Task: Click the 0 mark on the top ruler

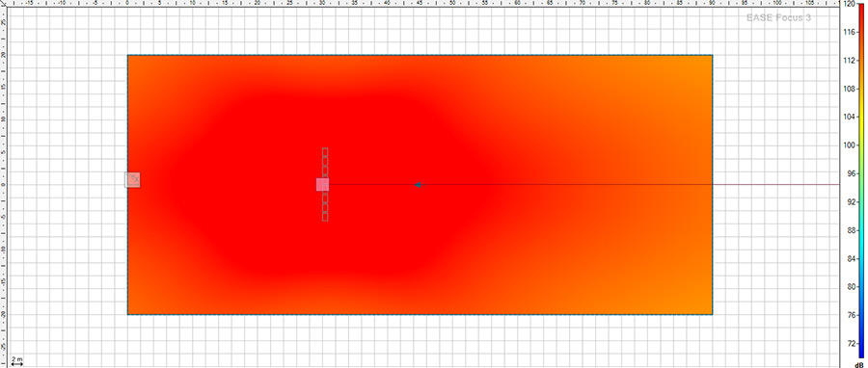Action: pyautogui.click(x=127, y=3)
